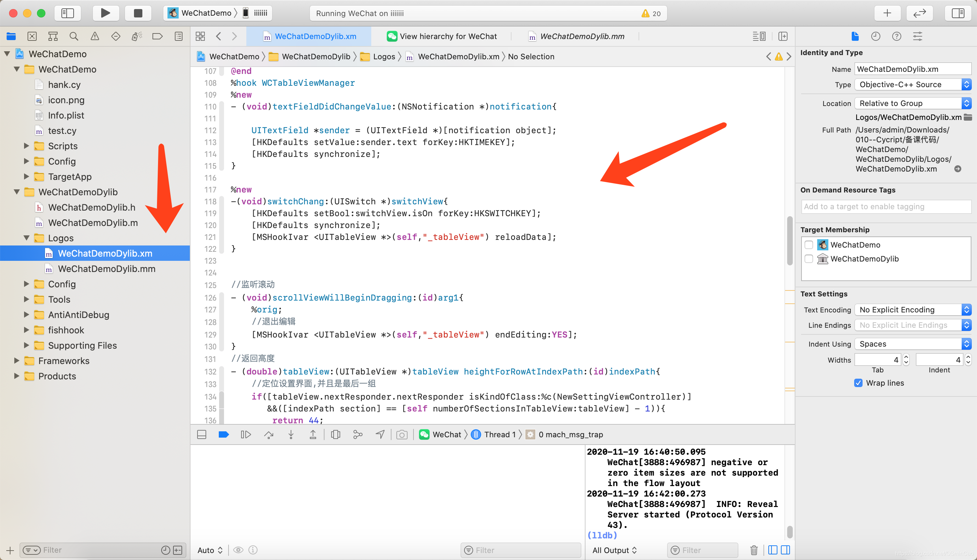Screen dimensions: 977x560
Task: Click the Step Over debug icon
Action: (269, 434)
